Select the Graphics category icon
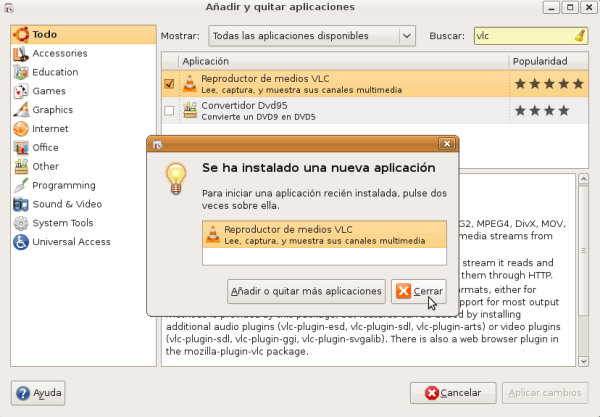 coord(20,111)
